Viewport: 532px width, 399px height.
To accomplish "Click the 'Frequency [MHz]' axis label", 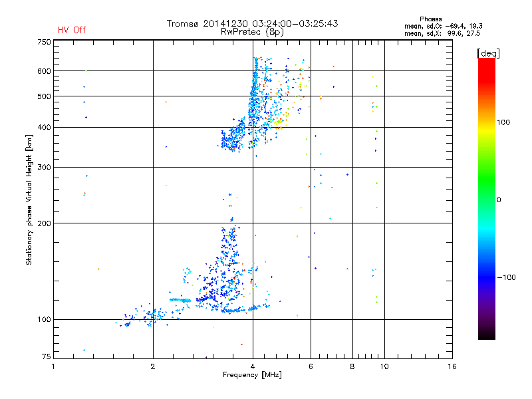I will (x=252, y=375).
